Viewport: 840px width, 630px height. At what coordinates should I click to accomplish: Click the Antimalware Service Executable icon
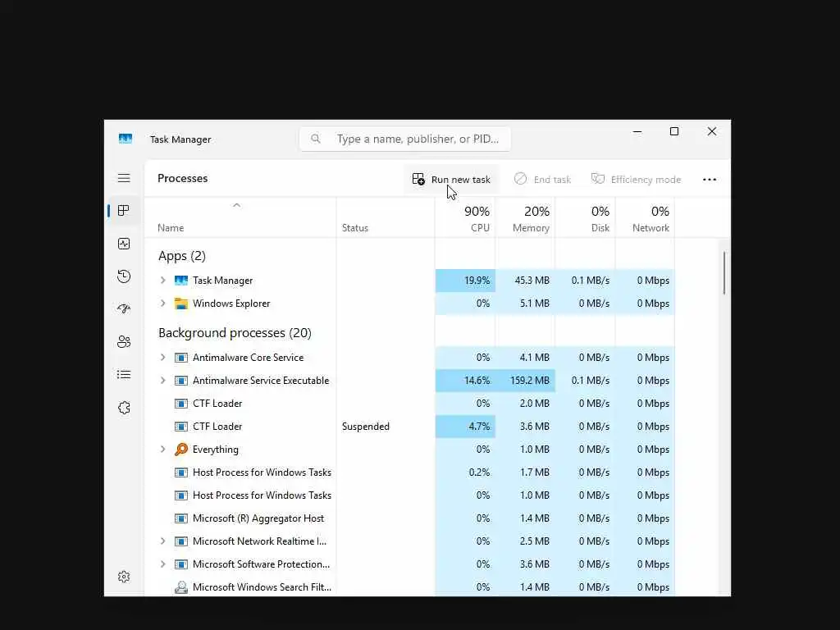point(181,381)
